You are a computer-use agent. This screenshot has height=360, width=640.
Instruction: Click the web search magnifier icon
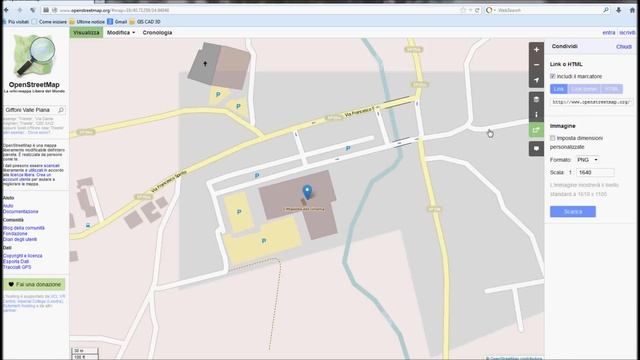point(606,10)
